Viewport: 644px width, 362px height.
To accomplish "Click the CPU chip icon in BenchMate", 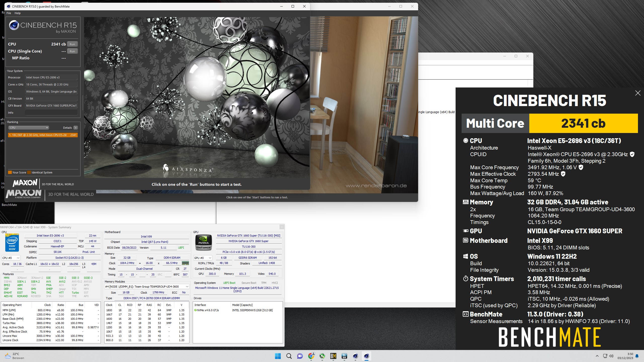I will (466, 141).
